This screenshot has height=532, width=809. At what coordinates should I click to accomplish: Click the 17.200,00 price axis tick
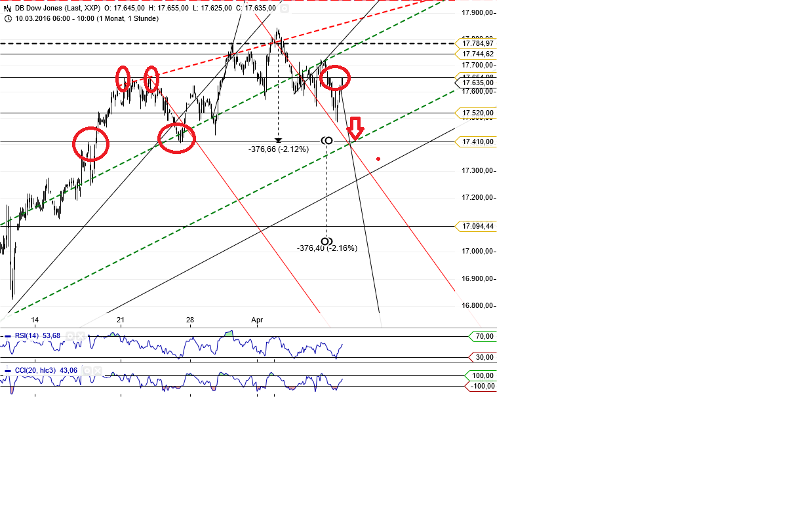coord(477,198)
